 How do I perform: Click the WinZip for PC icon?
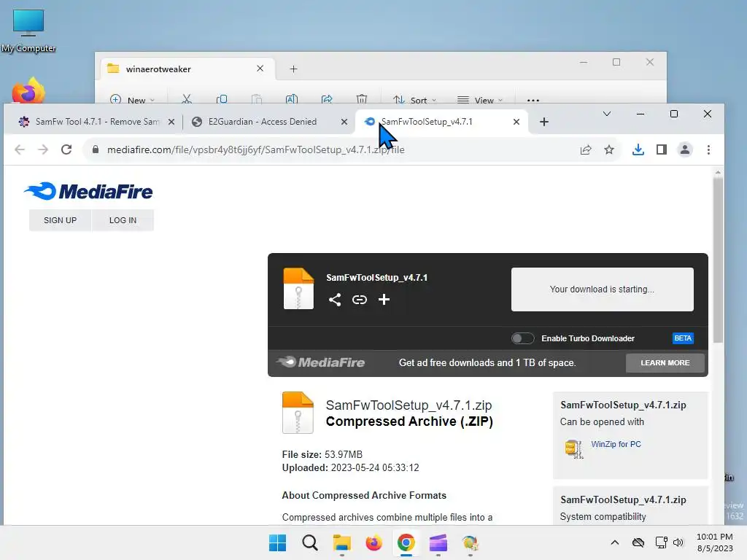573,448
